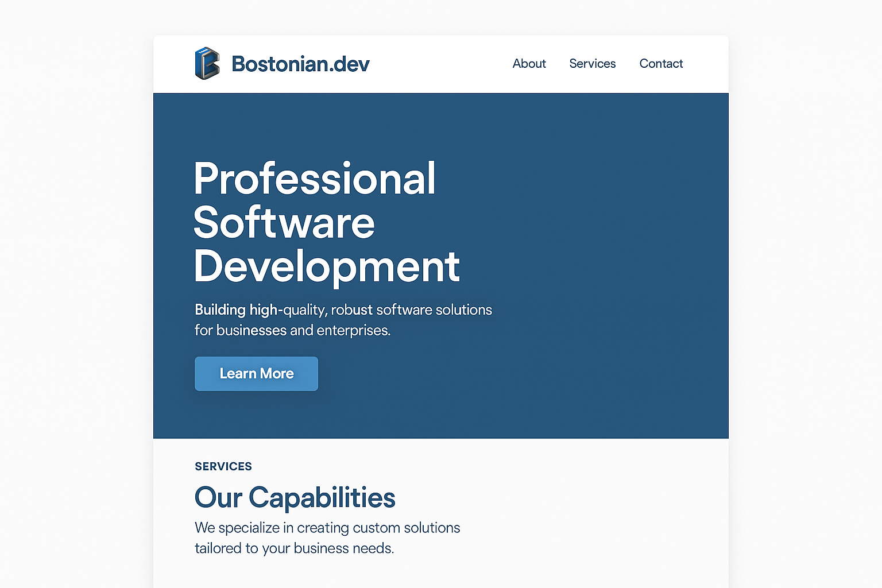Click the gray page margin right of card
The height and width of the screenshot is (588, 882).
pos(804,287)
